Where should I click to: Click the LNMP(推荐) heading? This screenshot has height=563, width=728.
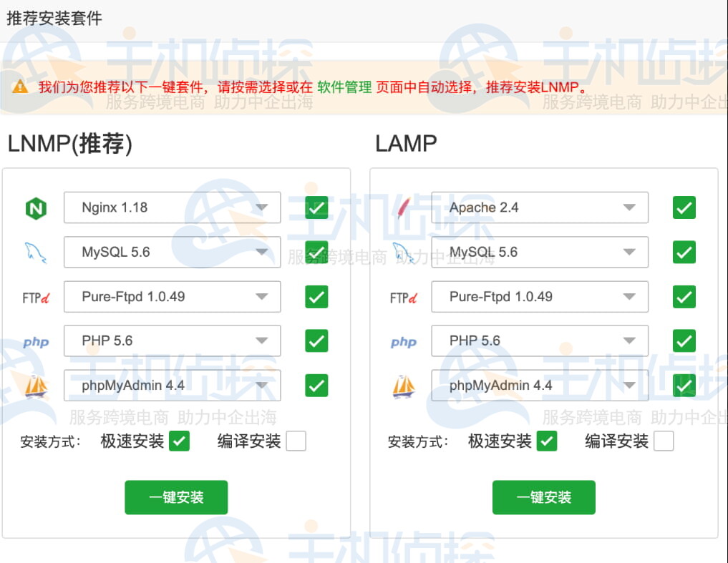point(70,143)
